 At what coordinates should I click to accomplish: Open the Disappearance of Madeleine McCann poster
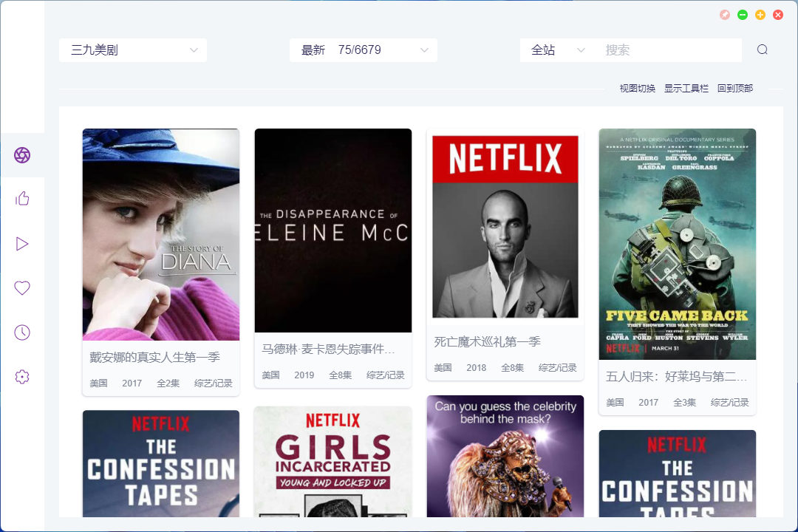[x=332, y=230]
